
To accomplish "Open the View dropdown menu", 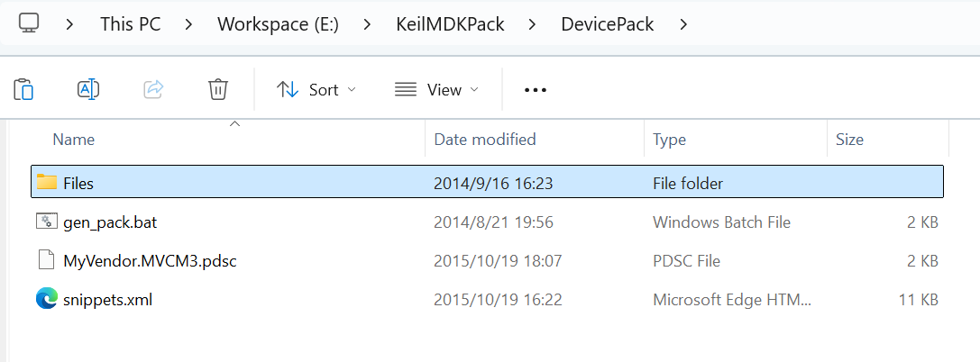I will click(x=437, y=89).
